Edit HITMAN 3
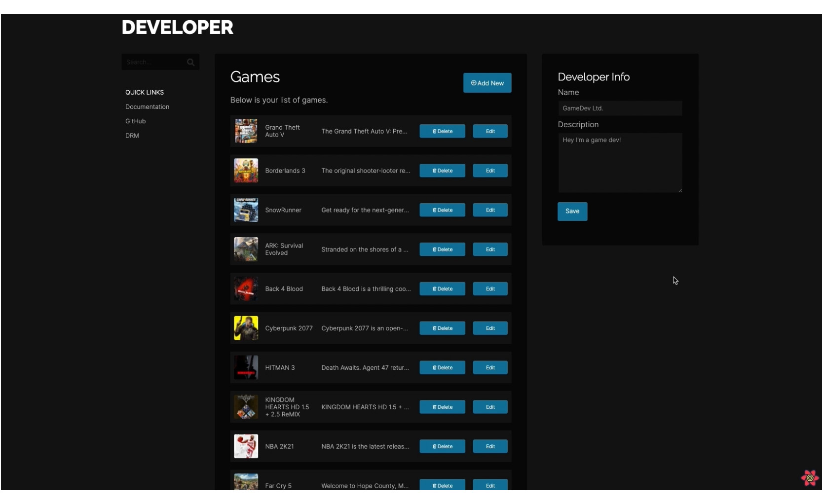This screenshot has width=823, height=504. [490, 368]
